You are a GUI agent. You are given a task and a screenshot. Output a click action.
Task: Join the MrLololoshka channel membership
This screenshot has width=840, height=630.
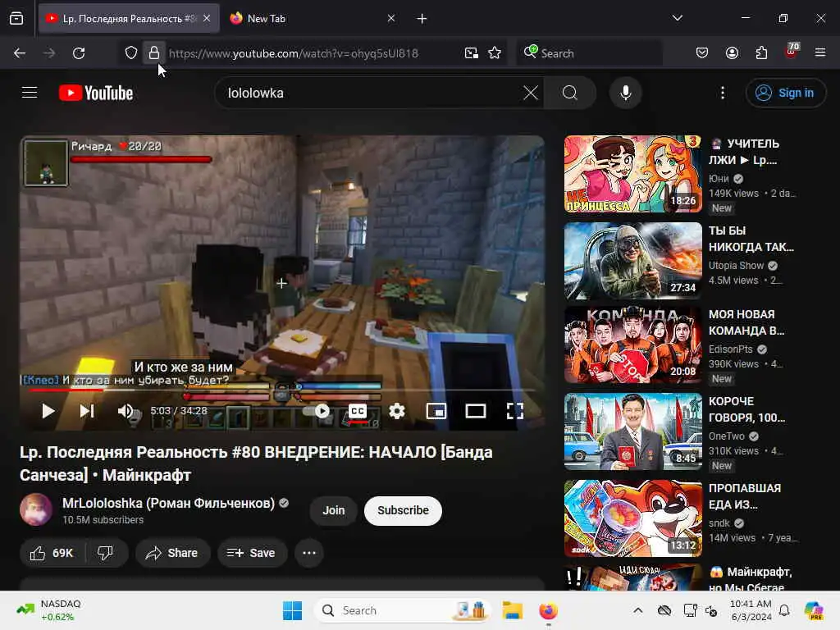pos(333,510)
